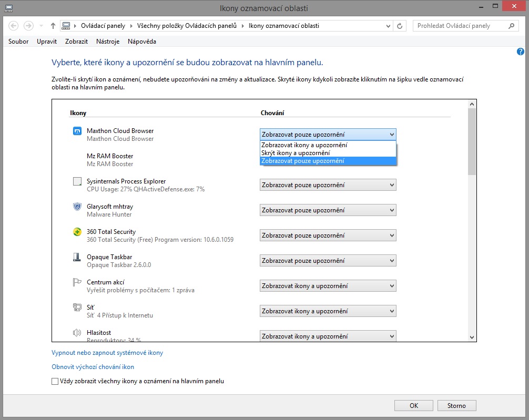The height and width of the screenshot is (420, 529).
Task: Navigate to Ovládací panely breadcrumb
Action: (x=103, y=26)
